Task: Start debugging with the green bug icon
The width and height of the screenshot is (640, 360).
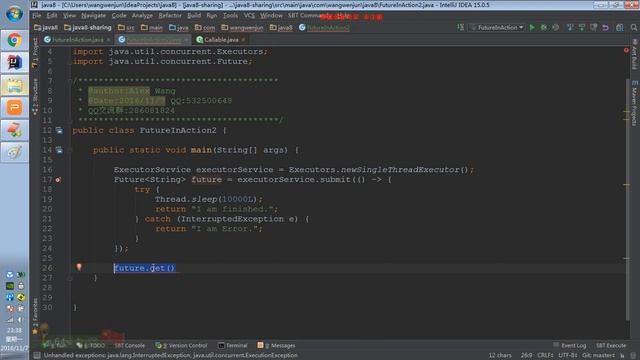Action: 544,27
